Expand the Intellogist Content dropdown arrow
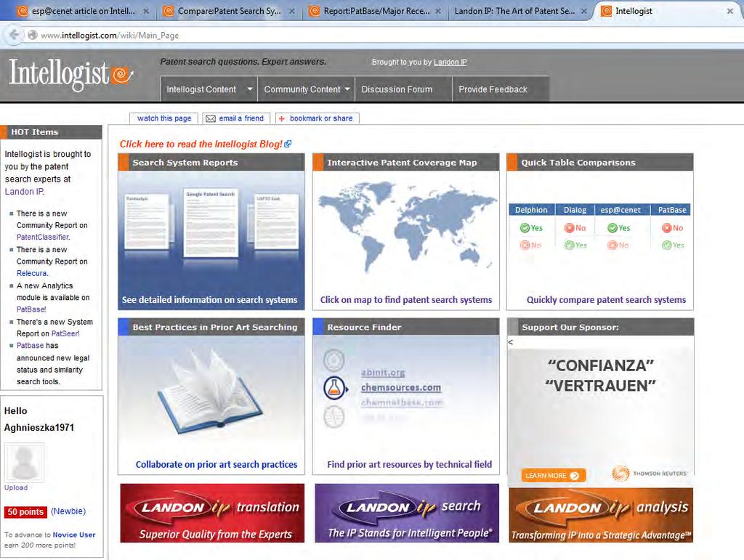The height and width of the screenshot is (560, 744). coord(250,89)
